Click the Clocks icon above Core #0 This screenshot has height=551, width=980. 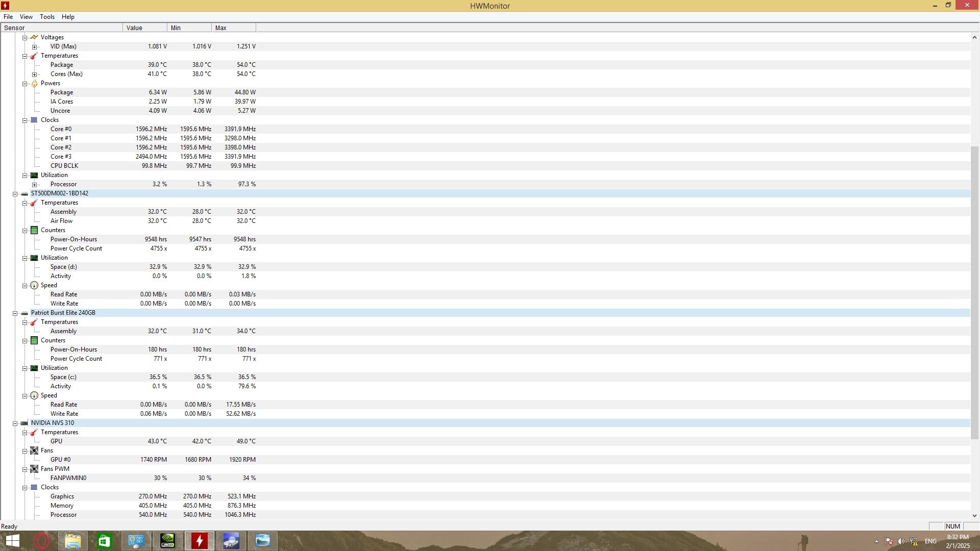tap(34, 120)
